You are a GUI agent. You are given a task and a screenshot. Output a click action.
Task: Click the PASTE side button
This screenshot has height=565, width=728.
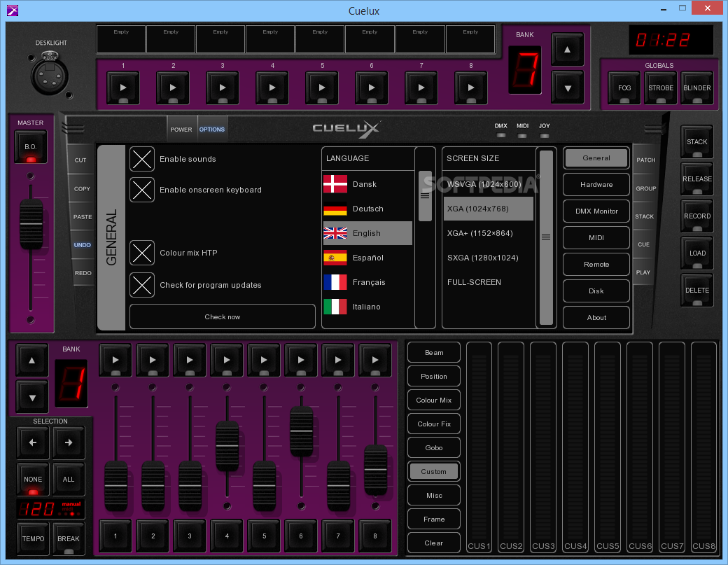(82, 217)
